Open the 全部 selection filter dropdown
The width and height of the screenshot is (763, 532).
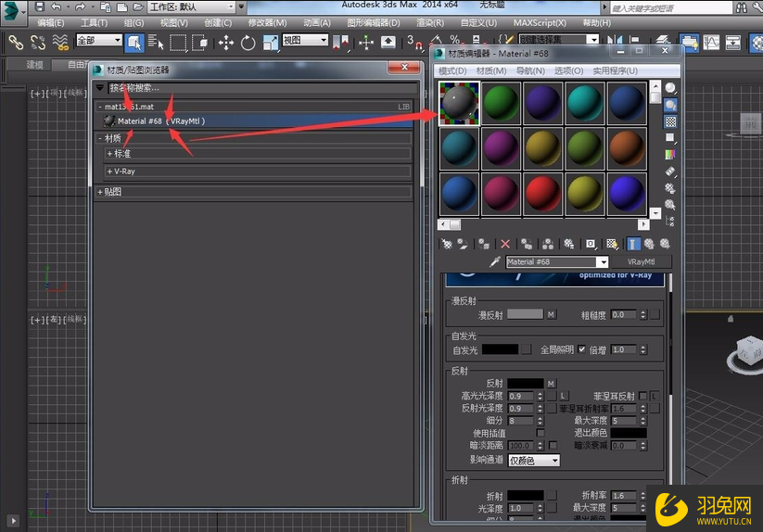(99, 41)
